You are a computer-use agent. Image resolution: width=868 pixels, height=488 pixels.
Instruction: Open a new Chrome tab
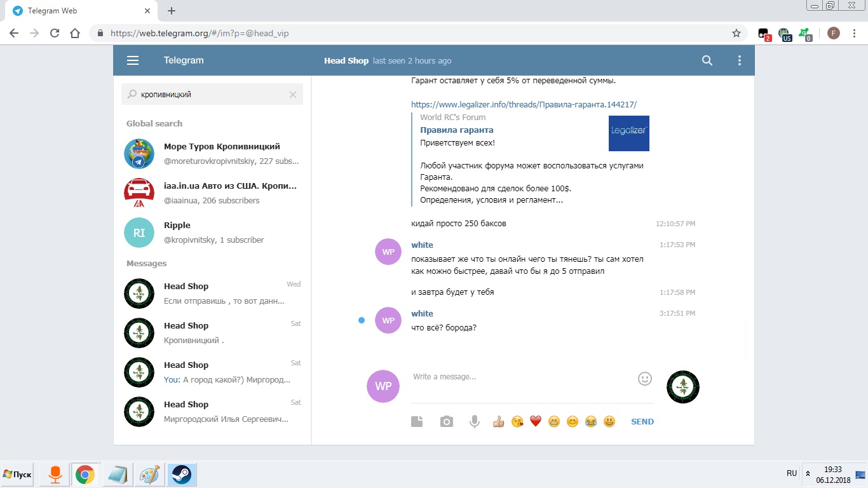[x=172, y=11]
